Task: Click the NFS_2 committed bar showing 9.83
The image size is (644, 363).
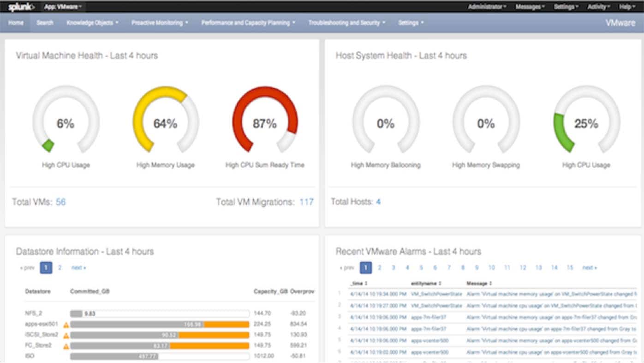Action: click(160, 314)
